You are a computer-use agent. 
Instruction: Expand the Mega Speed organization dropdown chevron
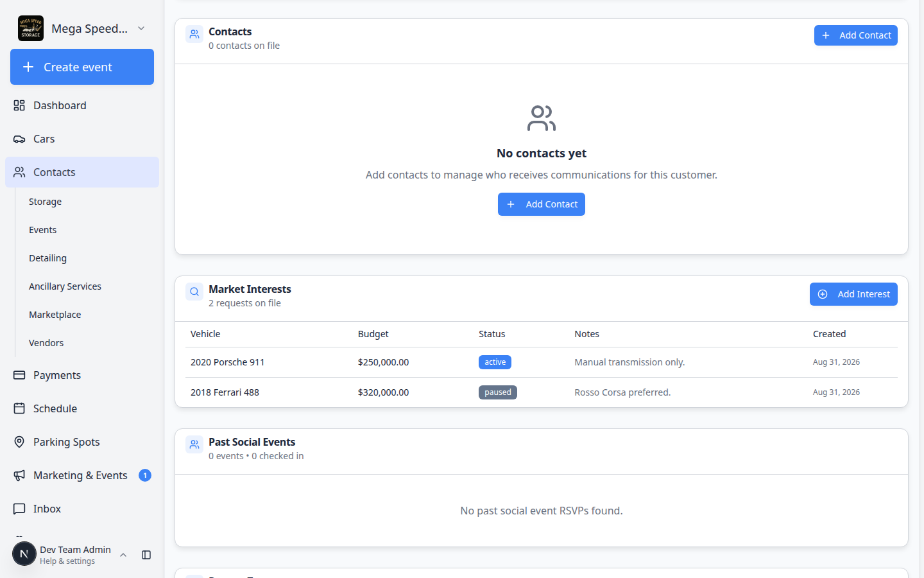(x=141, y=28)
